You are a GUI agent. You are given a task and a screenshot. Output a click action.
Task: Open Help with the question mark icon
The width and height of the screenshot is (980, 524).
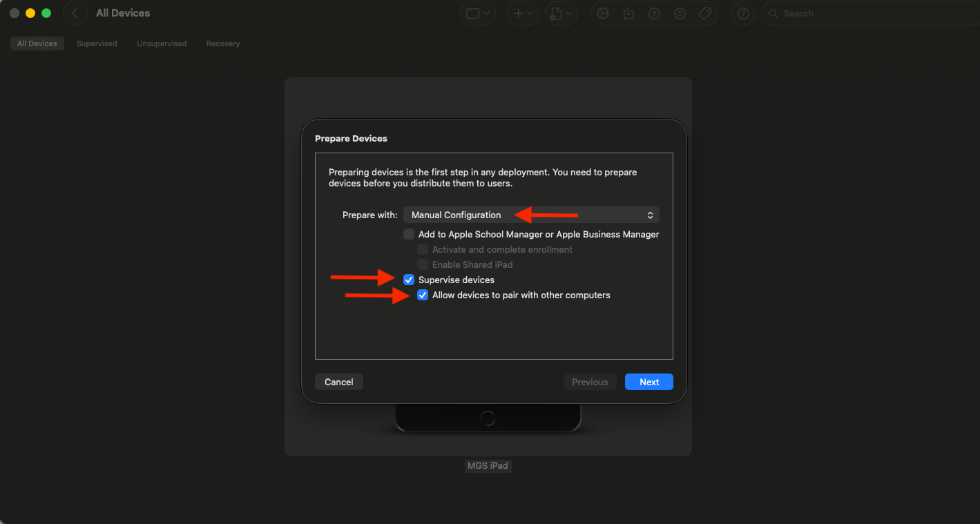click(x=742, y=13)
